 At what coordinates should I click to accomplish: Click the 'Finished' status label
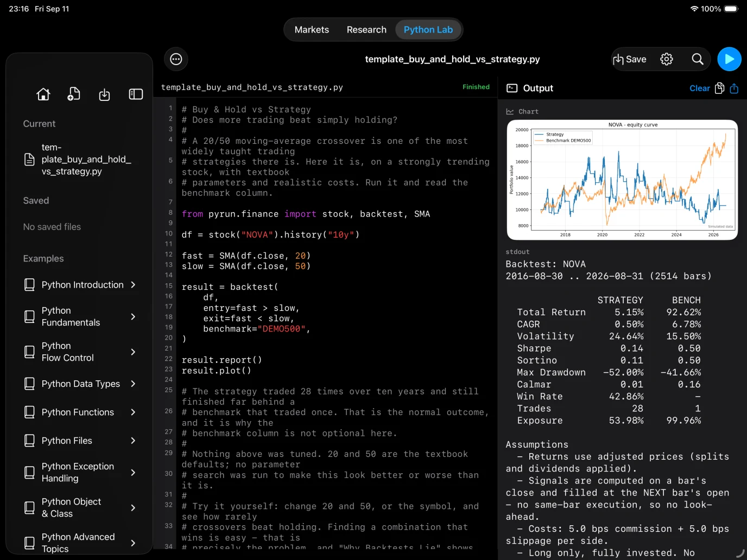click(476, 87)
